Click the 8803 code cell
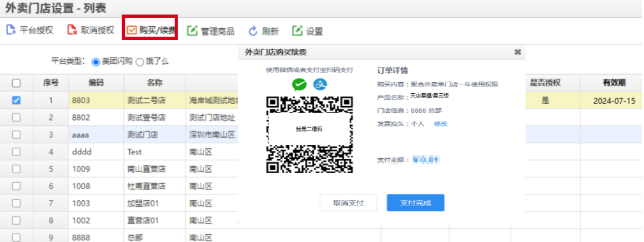Screen dimensions: 644x242 tap(96, 100)
